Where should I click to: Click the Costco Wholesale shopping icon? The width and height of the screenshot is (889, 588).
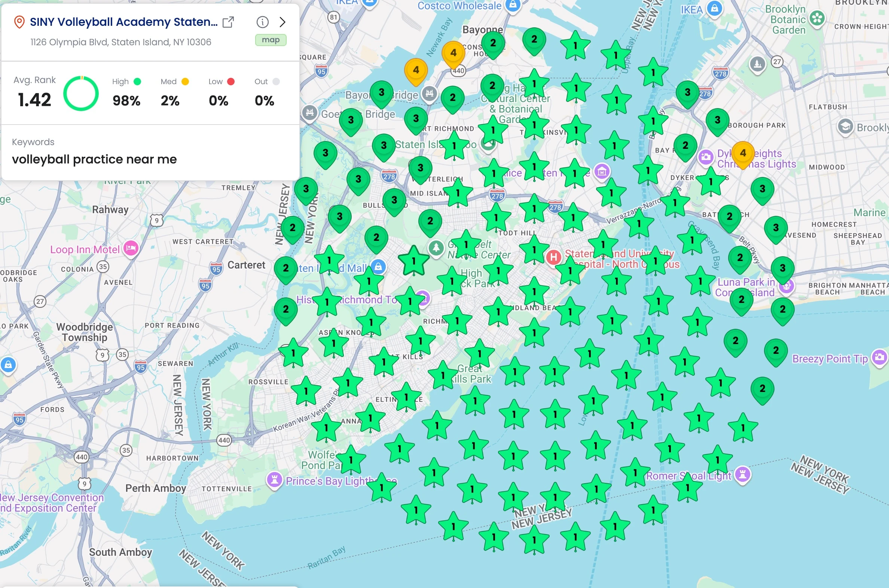tap(513, 5)
